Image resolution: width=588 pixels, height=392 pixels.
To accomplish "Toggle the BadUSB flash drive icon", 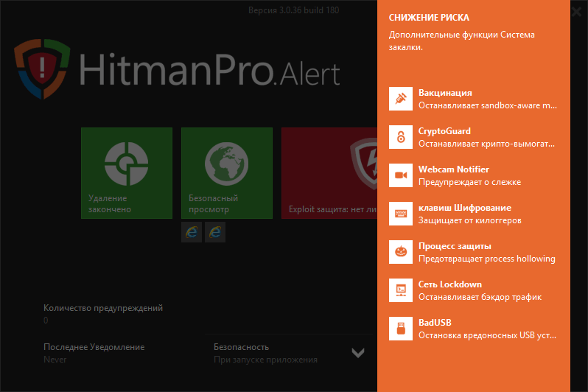I will click(401, 328).
